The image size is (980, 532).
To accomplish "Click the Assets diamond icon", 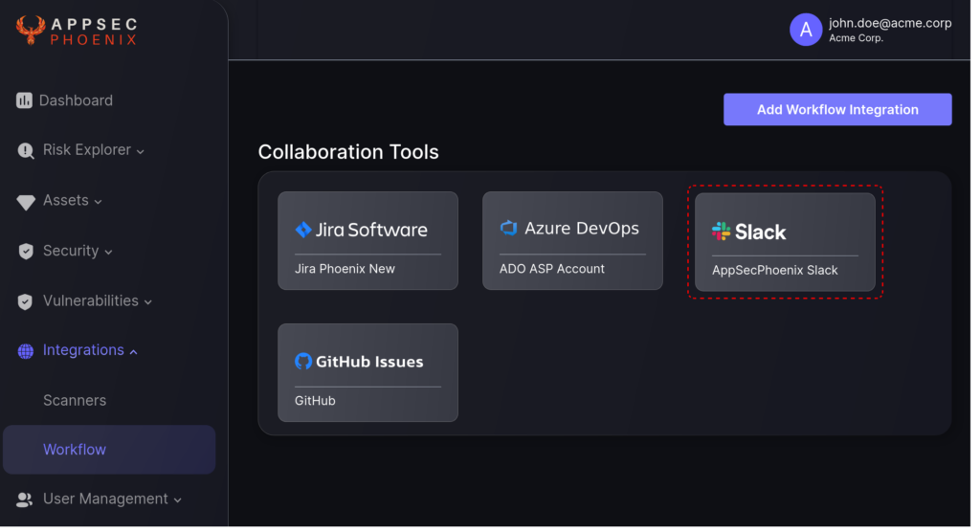I will [x=26, y=203].
